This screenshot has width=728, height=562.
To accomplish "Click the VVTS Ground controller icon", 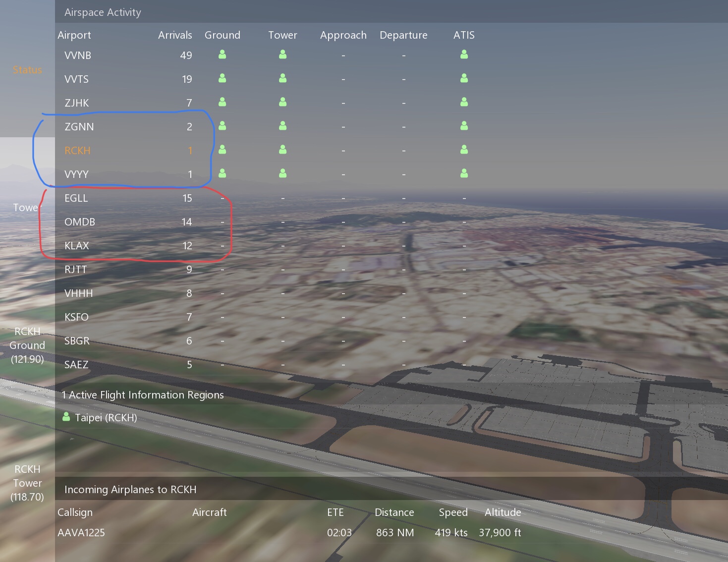I will tap(223, 78).
